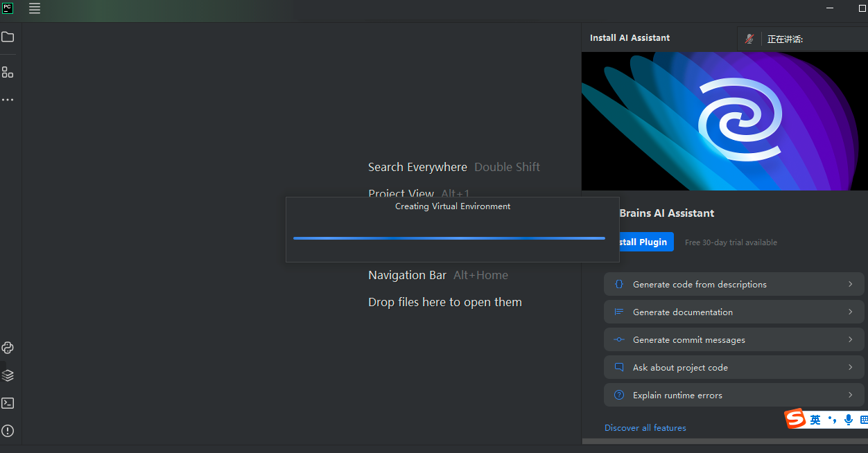Image resolution: width=868 pixels, height=453 pixels.
Task: Open the Structure tool window icon
Action: pyautogui.click(x=8, y=72)
